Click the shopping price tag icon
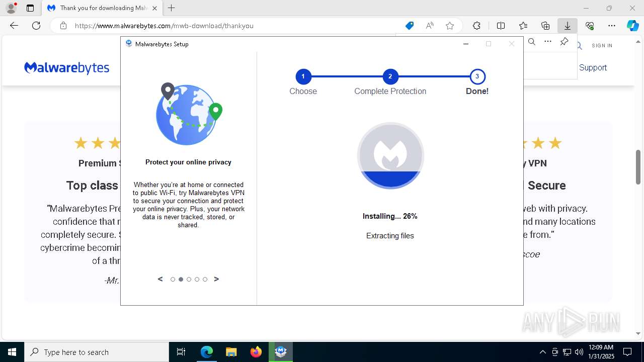 pyautogui.click(x=410, y=26)
